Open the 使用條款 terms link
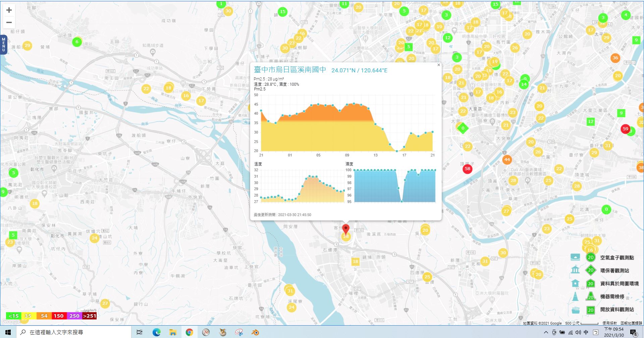Screen dimensions: 644x338 [609, 323]
